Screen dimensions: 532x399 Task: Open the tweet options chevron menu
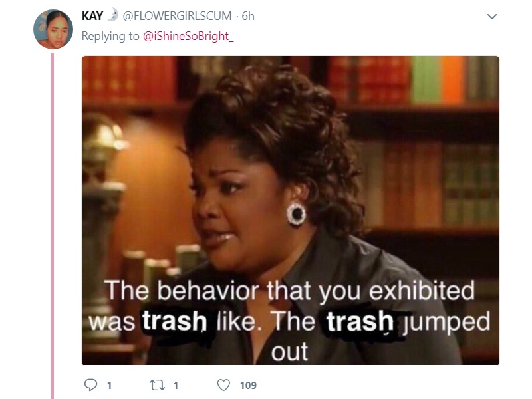pos(492,16)
